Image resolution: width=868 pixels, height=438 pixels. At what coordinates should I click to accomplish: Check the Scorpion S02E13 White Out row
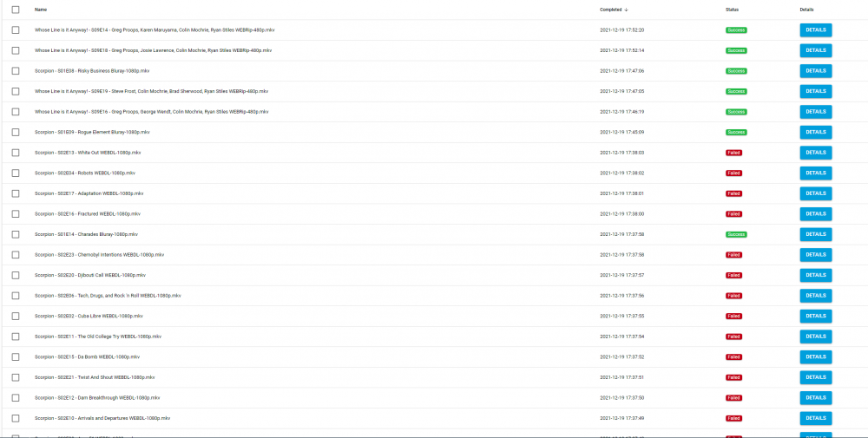pos(15,153)
